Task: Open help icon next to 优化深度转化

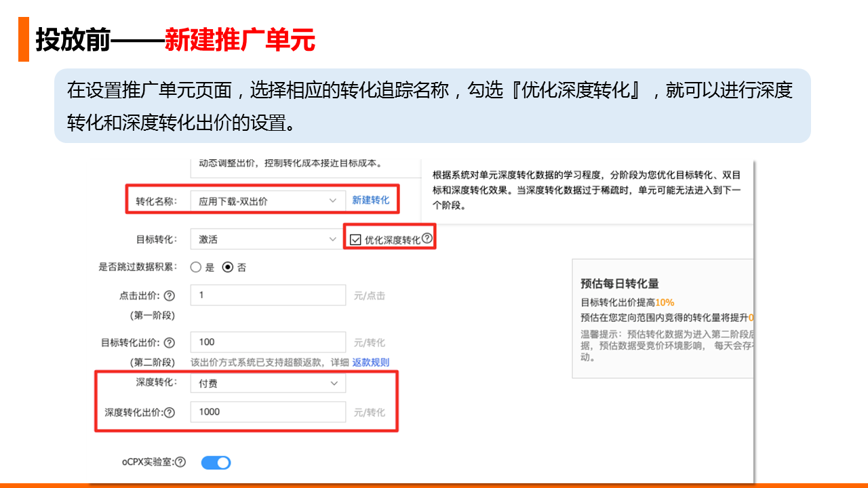Action: pos(427,239)
